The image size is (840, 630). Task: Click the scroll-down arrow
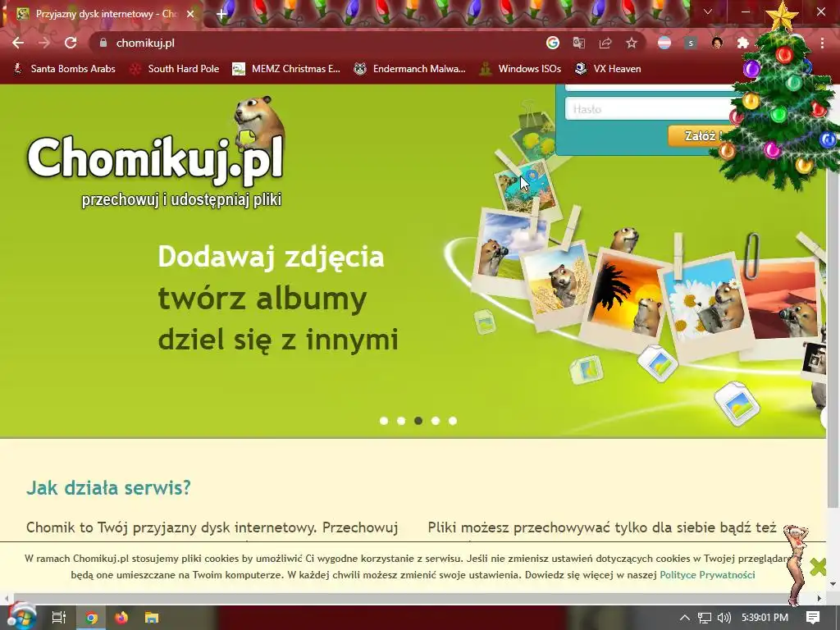click(833, 584)
